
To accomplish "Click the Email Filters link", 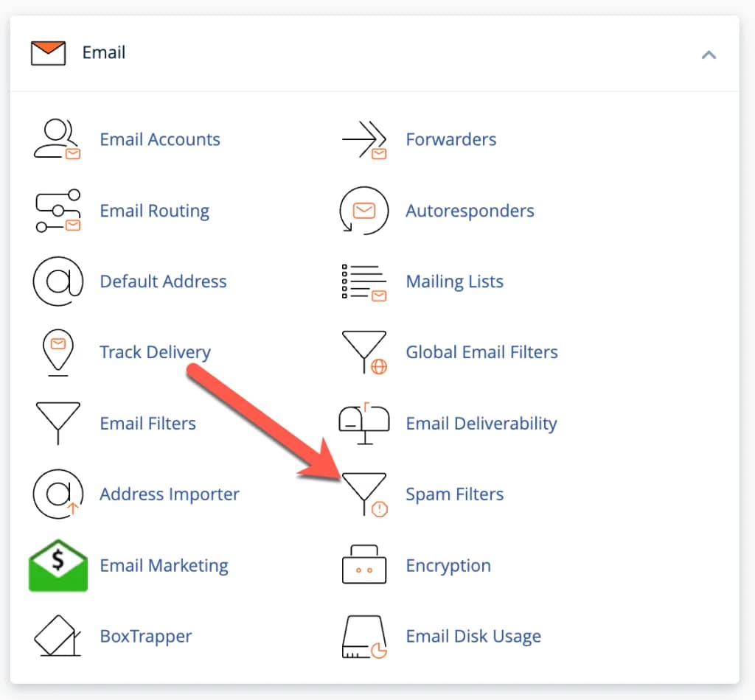I will tap(147, 423).
